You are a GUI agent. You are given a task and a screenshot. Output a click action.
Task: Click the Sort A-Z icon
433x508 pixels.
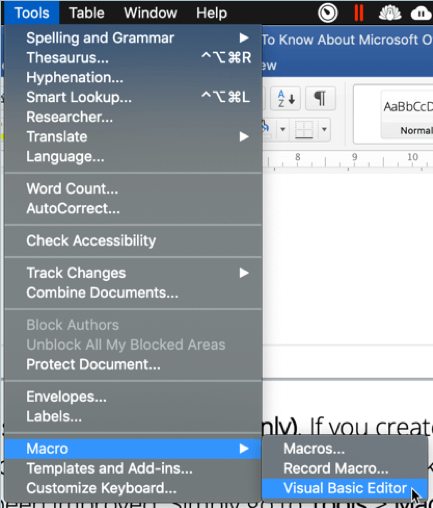286,98
